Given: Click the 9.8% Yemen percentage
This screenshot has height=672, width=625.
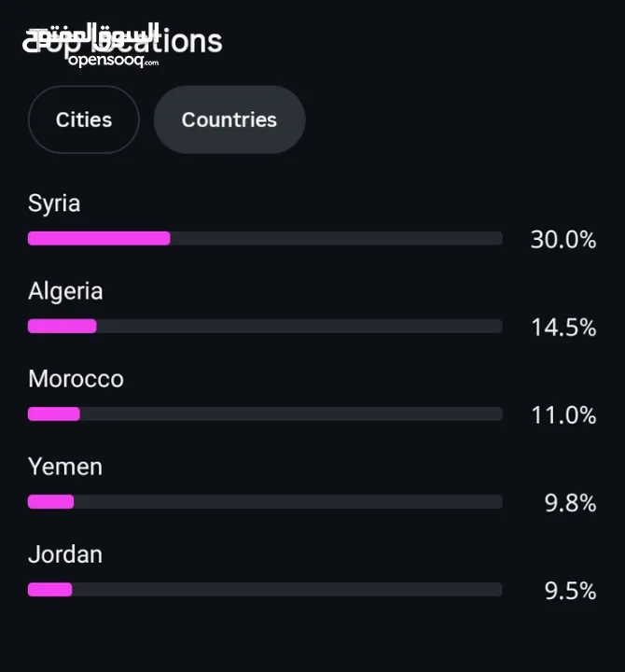Looking at the screenshot, I should 570,503.
